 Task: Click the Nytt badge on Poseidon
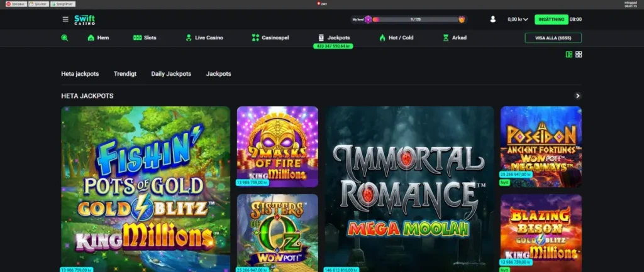click(504, 183)
